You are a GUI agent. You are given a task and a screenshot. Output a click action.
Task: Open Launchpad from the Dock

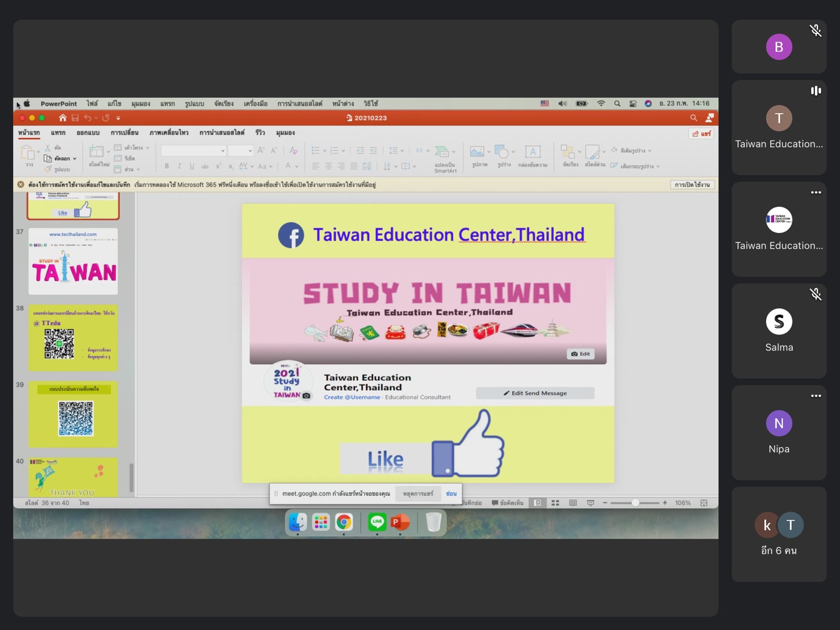pos(321,522)
